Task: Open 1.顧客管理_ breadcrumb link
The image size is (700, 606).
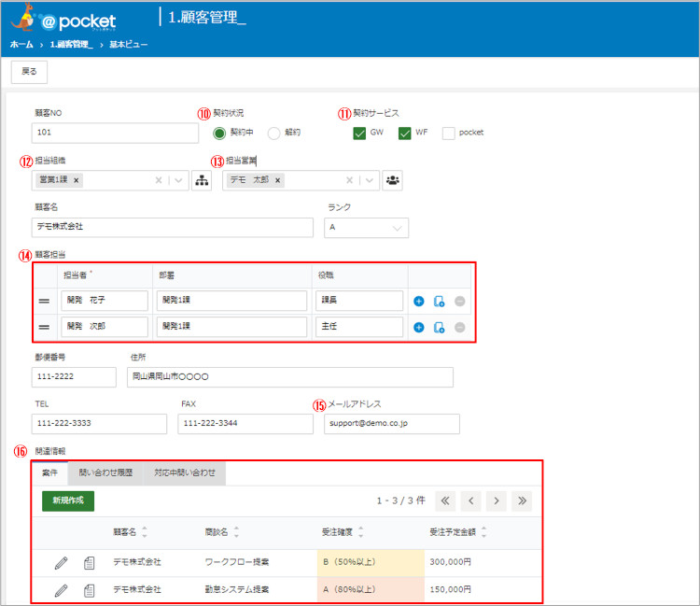Action: click(71, 44)
